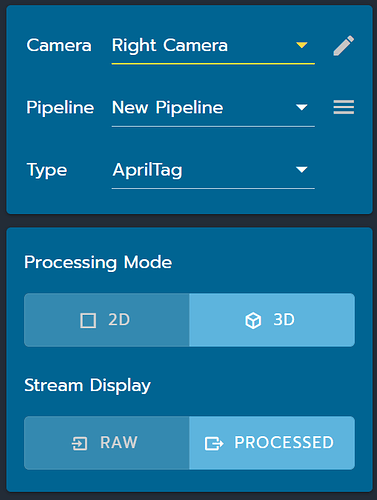Switch processing mode to 2D
Viewport: 377px width, 500px height.
click(x=107, y=320)
